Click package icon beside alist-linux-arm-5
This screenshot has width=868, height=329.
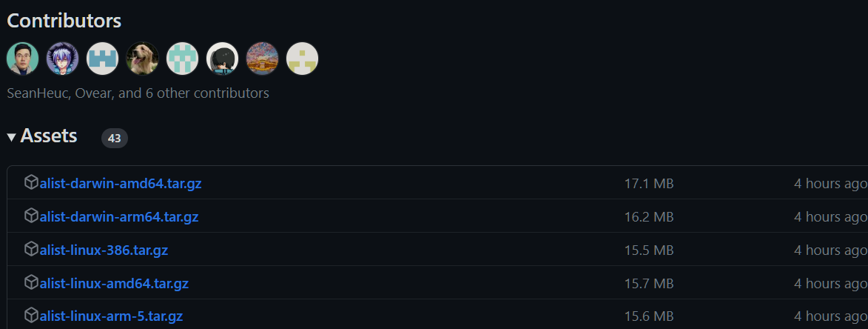[x=32, y=316]
